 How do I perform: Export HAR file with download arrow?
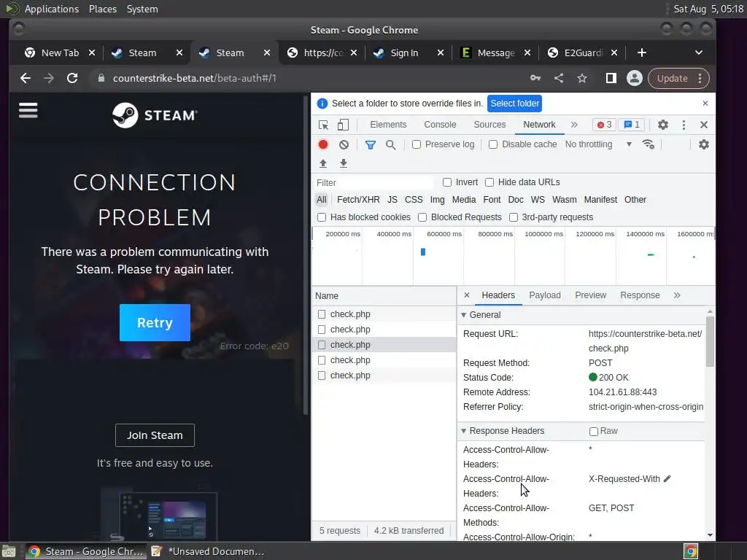[344, 163]
